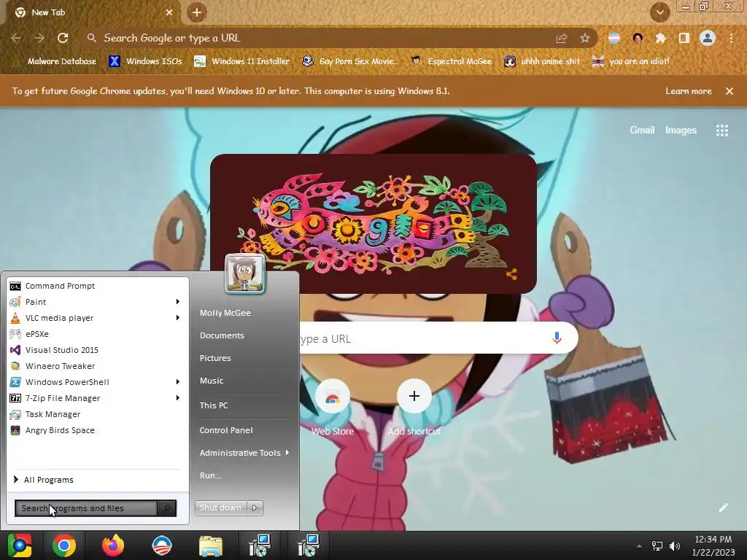Open Molly McGee user folder
This screenshot has width=747, height=560.
(225, 313)
